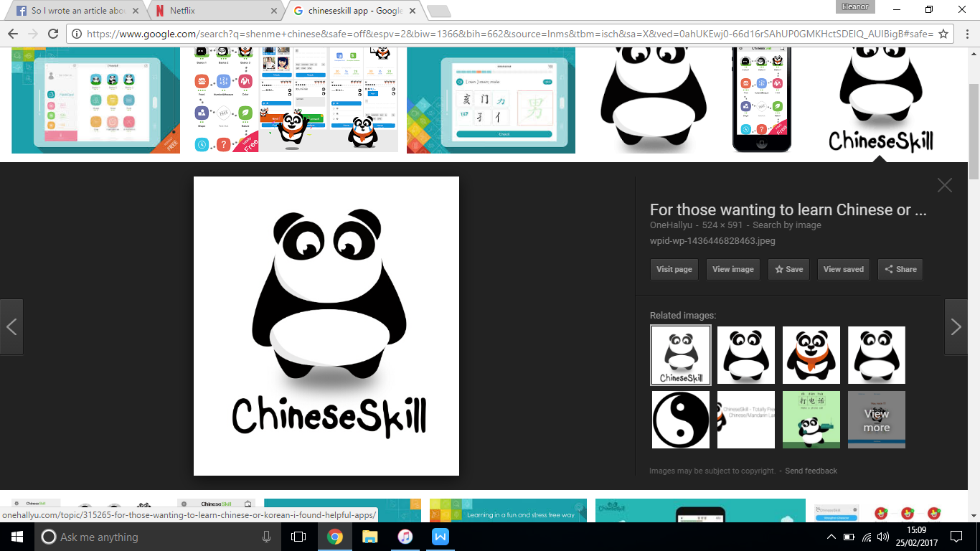Viewport: 980px width, 551px height.
Task: Click the Chrome icon on the taskbar
Action: point(334,537)
